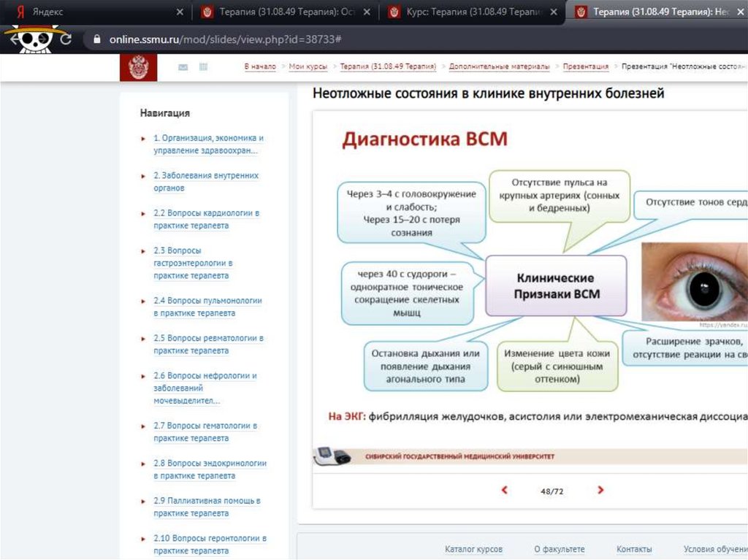Image resolution: width=748 pixels, height=560 pixels.
Task: Open 'Презентация' breadcrumb link
Action: click(x=585, y=66)
